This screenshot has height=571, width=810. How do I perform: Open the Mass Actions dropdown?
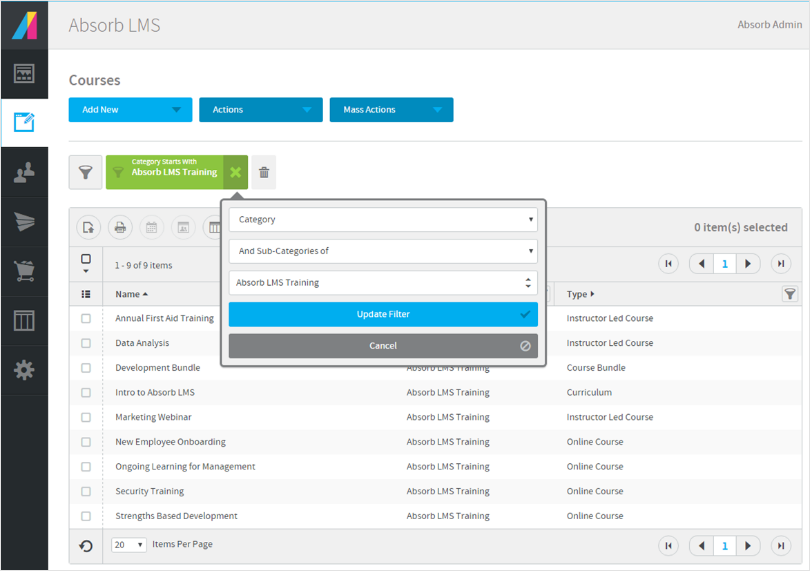tap(392, 110)
